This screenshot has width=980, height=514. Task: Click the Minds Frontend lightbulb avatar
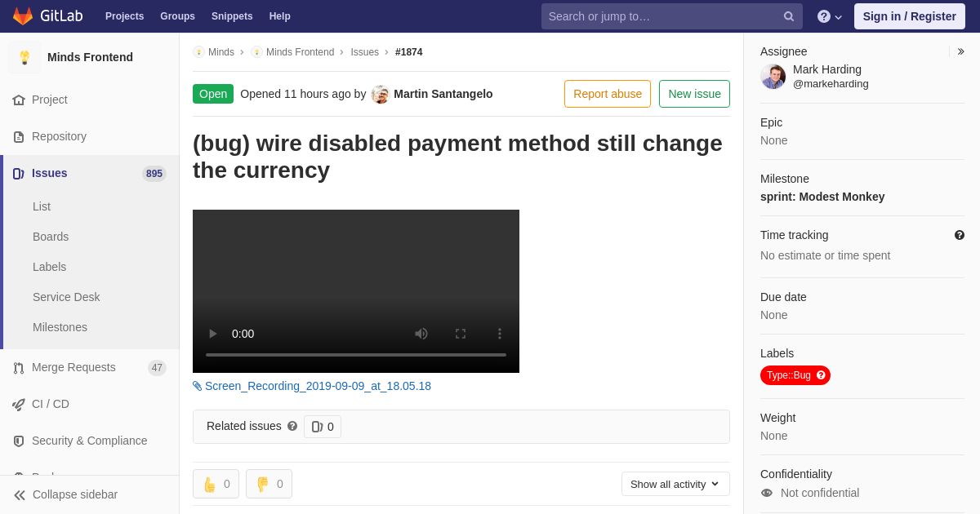tap(24, 57)
